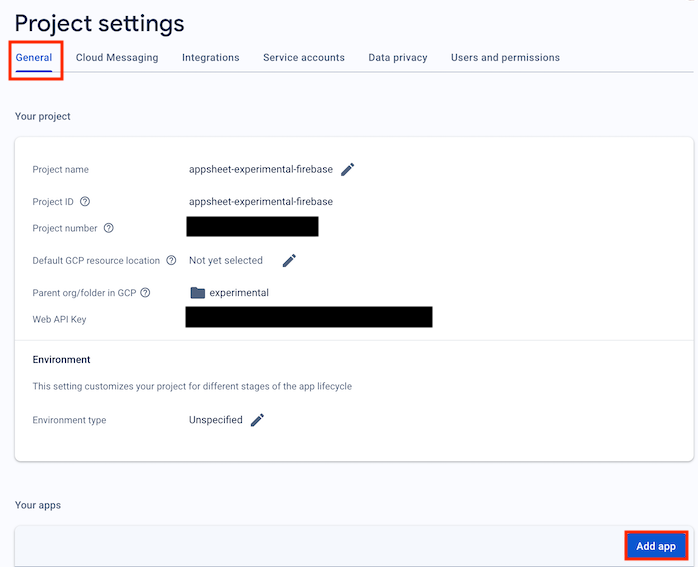The width and height of the screenshot is (698, 567).
Task: Click the 'Default GCP resource location' label
Action: pos(96,260)
